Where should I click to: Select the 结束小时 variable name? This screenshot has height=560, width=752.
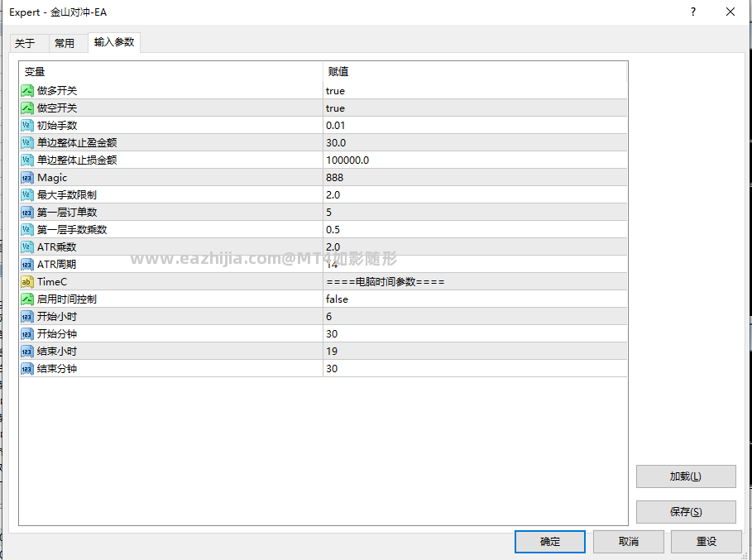coord(57,351)
